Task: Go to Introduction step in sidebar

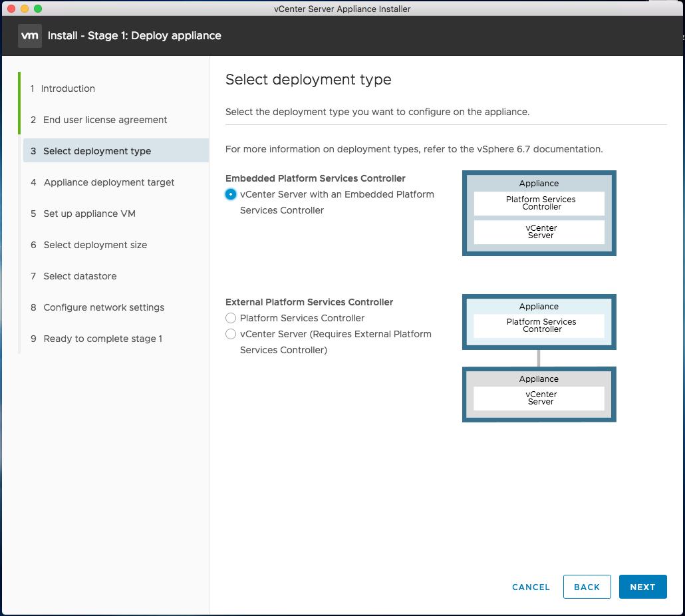Action: coord(68,88)
